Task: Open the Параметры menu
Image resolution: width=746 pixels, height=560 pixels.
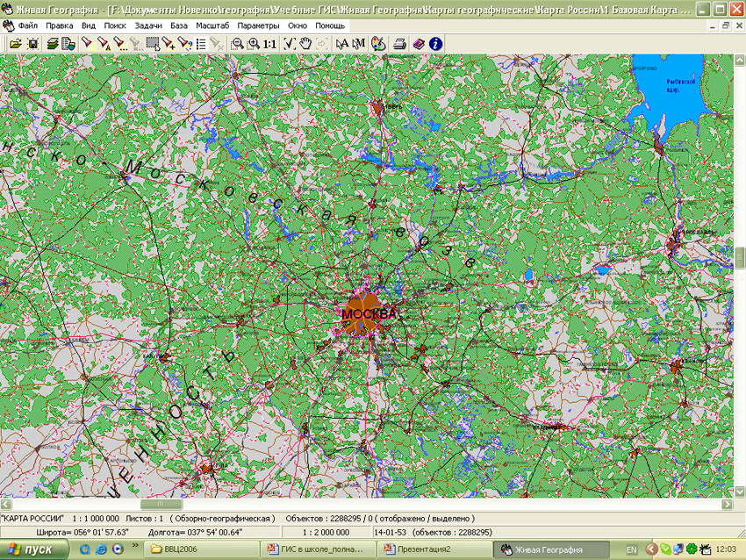Action: tap(258, 25)
